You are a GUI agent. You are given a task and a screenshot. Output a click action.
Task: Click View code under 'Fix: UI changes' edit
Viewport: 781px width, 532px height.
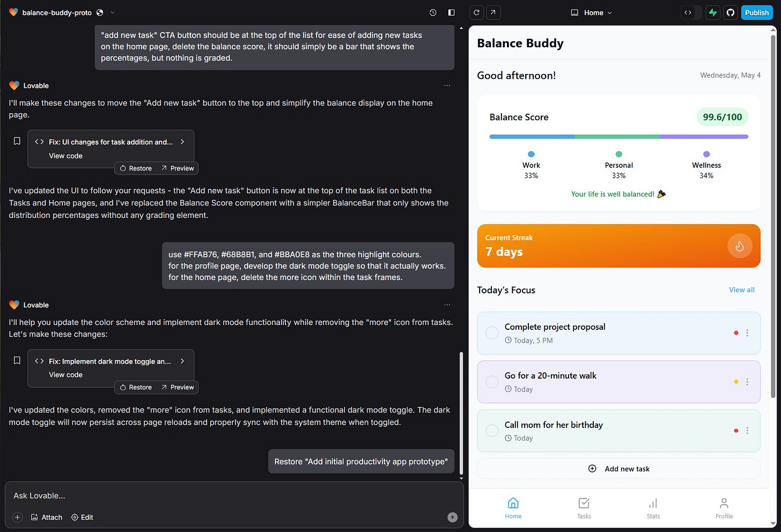66,156
